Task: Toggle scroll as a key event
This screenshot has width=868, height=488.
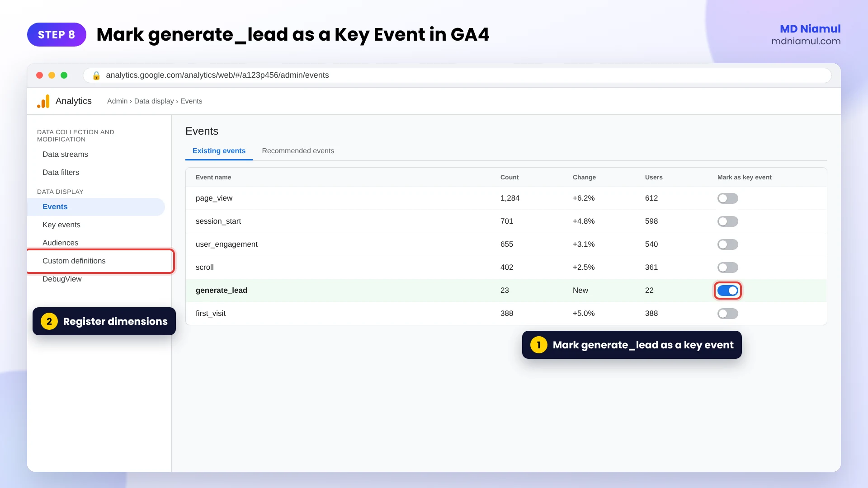Action: [727, 267]
